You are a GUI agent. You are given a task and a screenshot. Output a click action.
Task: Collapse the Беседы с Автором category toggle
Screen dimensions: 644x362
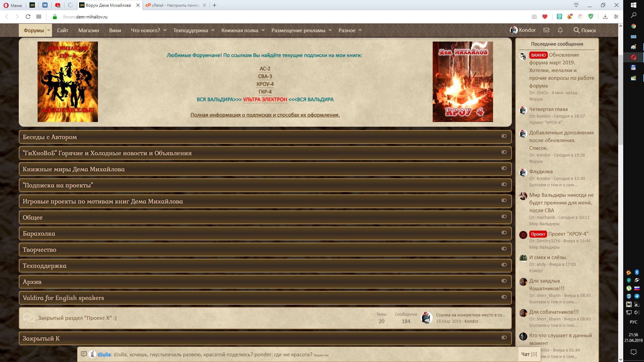tap(504, 136)
